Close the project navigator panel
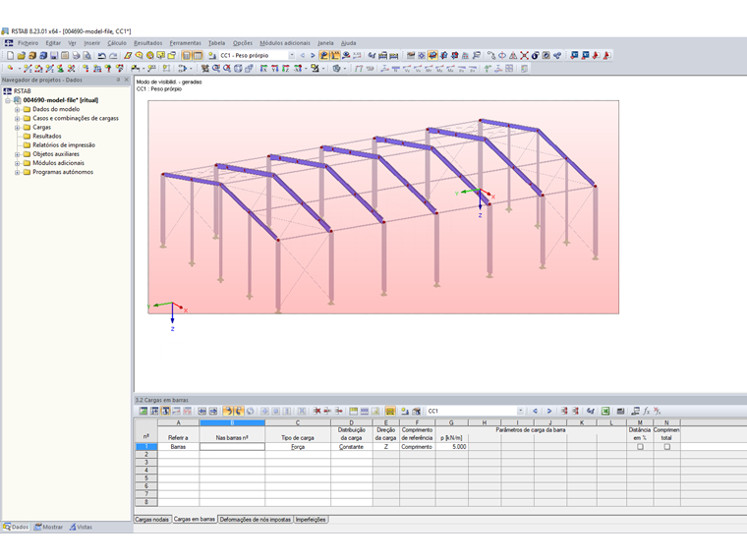The width and height of the screenshot is (747, 560). (126, 80)
